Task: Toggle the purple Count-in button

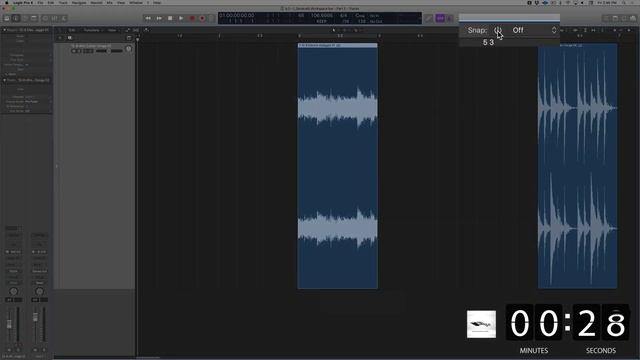Action: tap(440, 18)
